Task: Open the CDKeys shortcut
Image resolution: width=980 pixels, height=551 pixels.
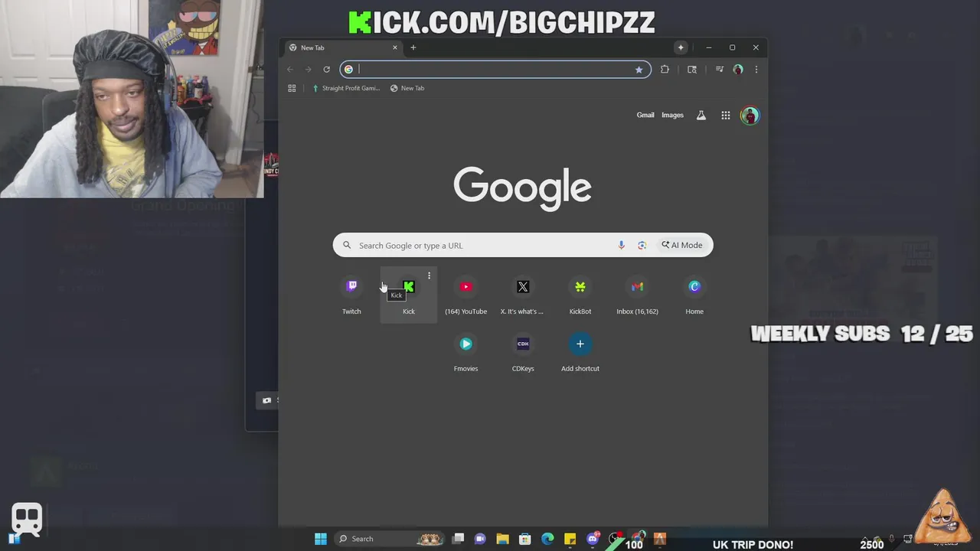Action: coord(523,352)
